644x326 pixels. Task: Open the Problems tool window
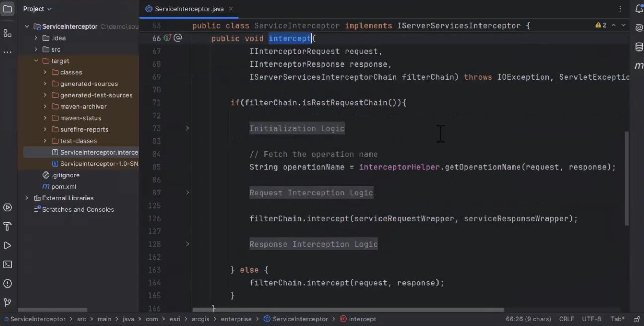coord(8,283)
